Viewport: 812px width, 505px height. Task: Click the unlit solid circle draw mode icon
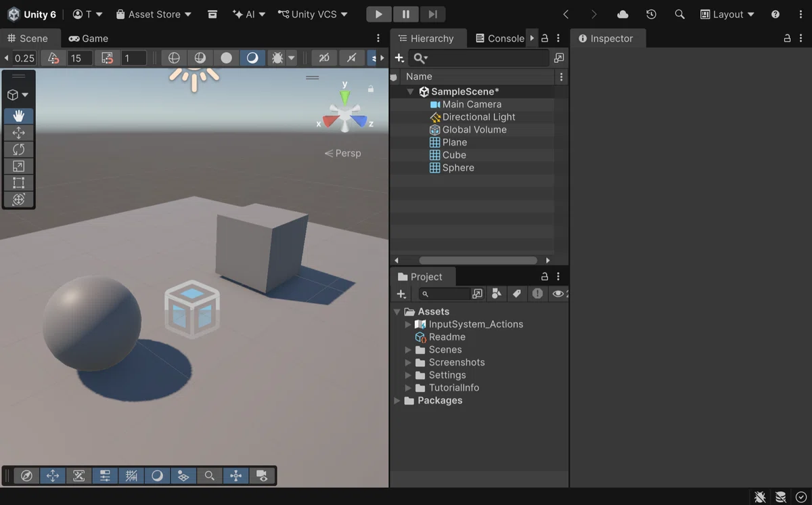[x=226, y=58]
